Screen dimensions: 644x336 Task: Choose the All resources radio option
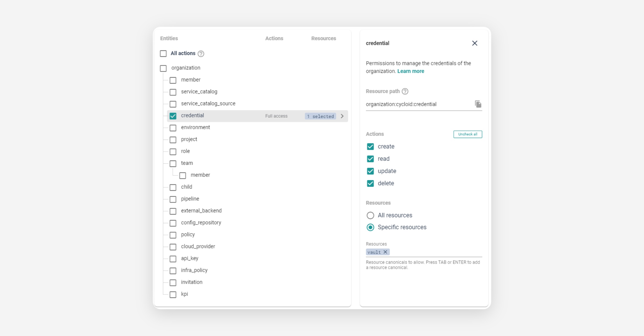tap(370, 215)
